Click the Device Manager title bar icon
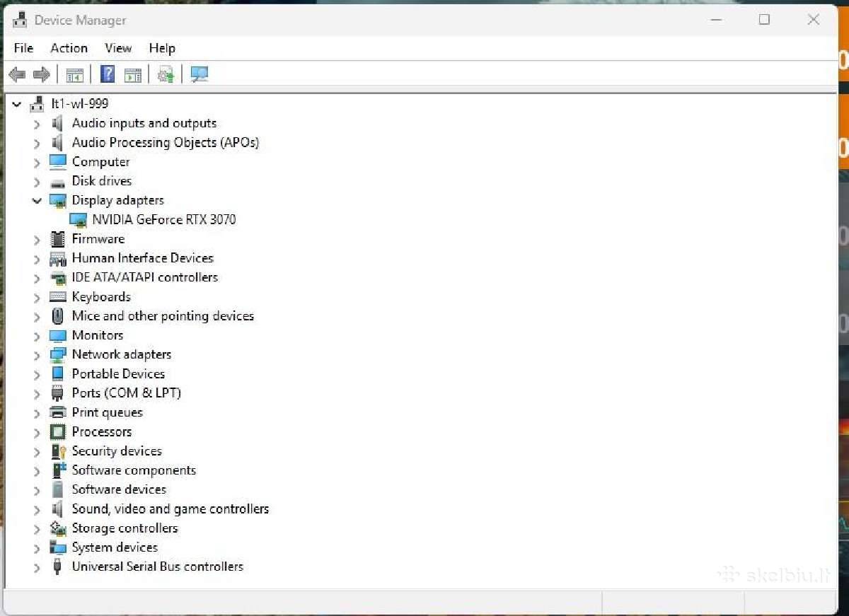The height and width of the screenshot is (616, 849). coord(21,20)
